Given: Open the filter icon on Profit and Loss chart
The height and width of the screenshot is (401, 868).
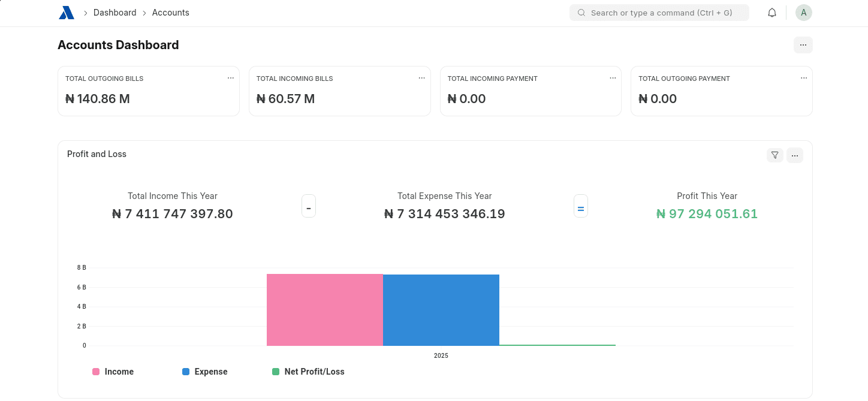Looking at the screenshot, I should (774, 155).
